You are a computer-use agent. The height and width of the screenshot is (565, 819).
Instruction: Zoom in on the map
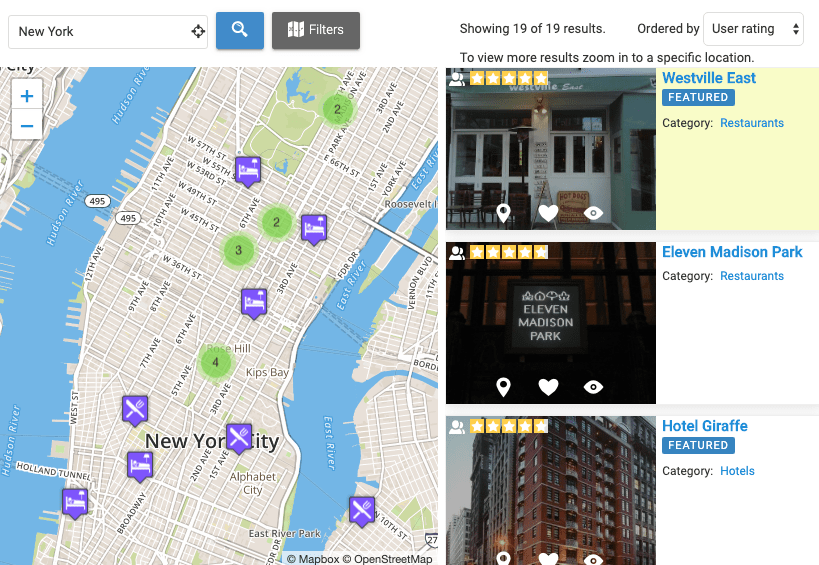26,96
